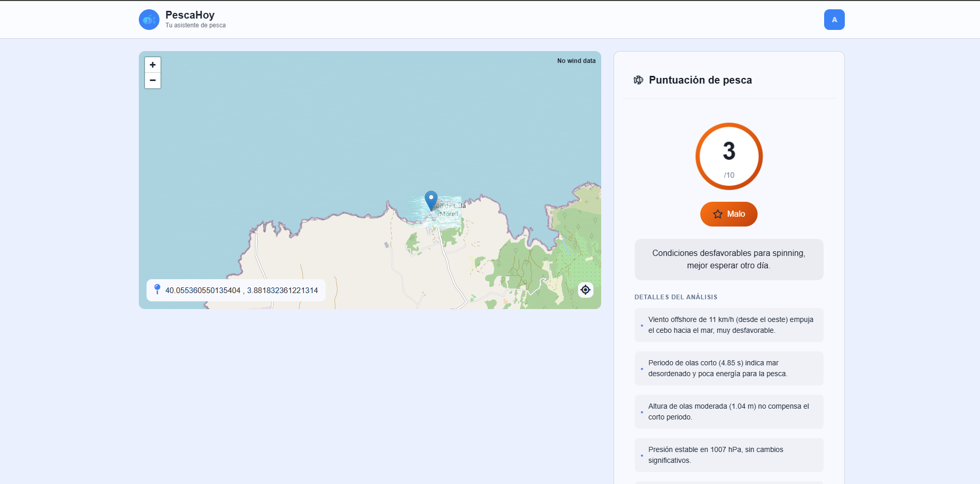This screenshot has height=484, width=980.
Task: Click the "Tu asistente de pesca" subtitle
Action: (196, 25)
